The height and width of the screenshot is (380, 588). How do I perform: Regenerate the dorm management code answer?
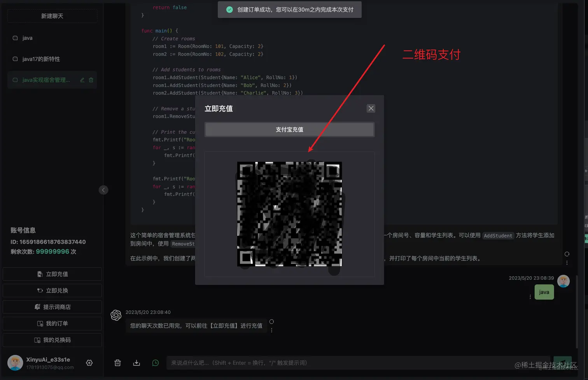567,254
